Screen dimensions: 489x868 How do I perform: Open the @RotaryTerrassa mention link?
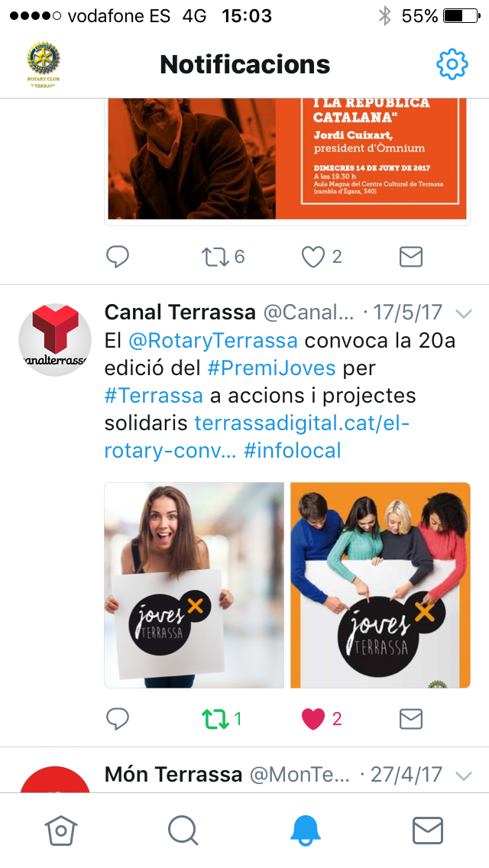click(x=213, y=340)
